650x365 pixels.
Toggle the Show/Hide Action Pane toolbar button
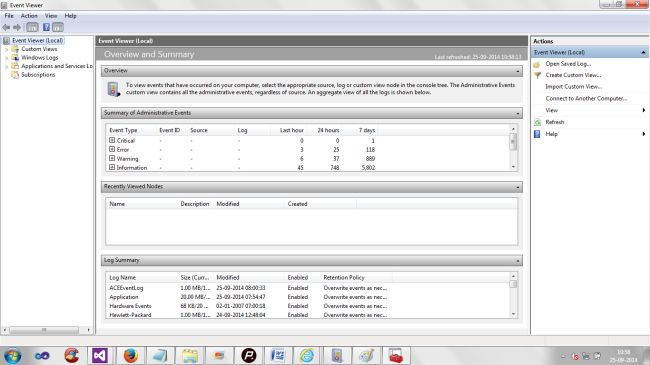[58, 27]
